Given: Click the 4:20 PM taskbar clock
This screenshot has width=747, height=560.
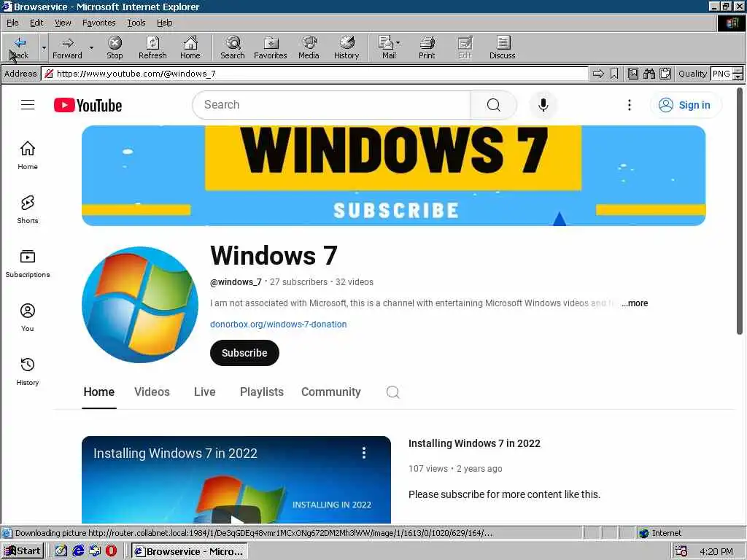Looking at the screenshot, I should coord(716,551).
